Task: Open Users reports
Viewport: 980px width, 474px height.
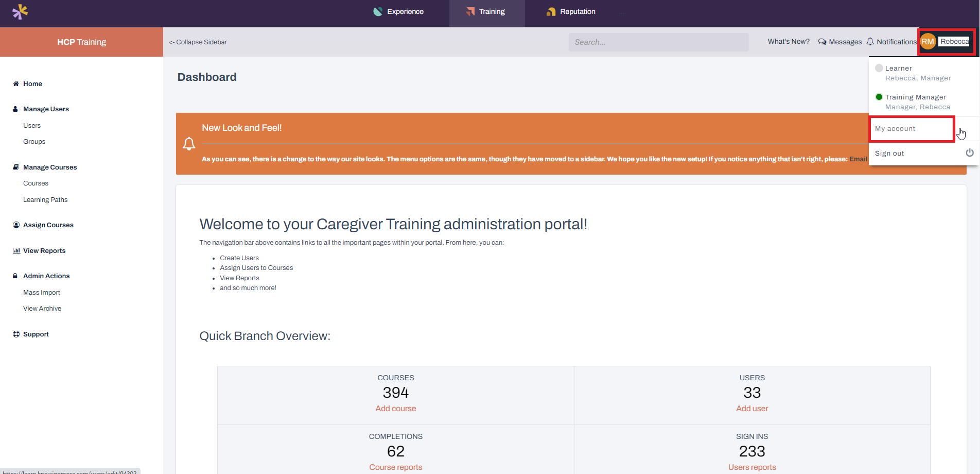Action: click(752, 467)
